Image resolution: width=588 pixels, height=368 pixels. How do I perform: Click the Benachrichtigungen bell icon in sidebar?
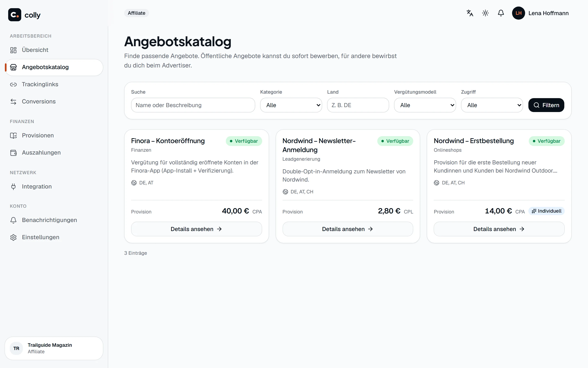(13, 220)
